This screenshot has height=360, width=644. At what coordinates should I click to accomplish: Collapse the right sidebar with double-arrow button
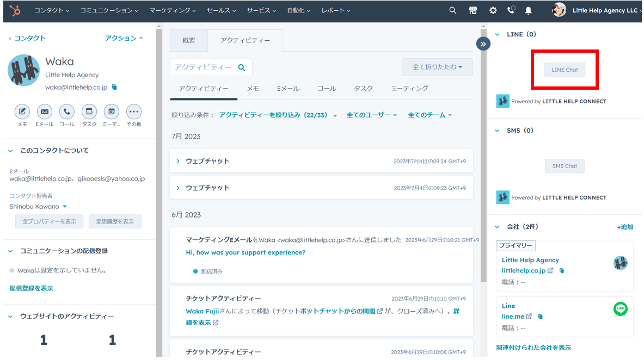tap(483, 44)
